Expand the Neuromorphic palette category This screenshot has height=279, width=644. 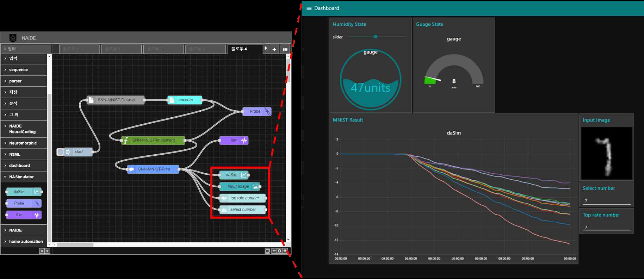point(24,143)
